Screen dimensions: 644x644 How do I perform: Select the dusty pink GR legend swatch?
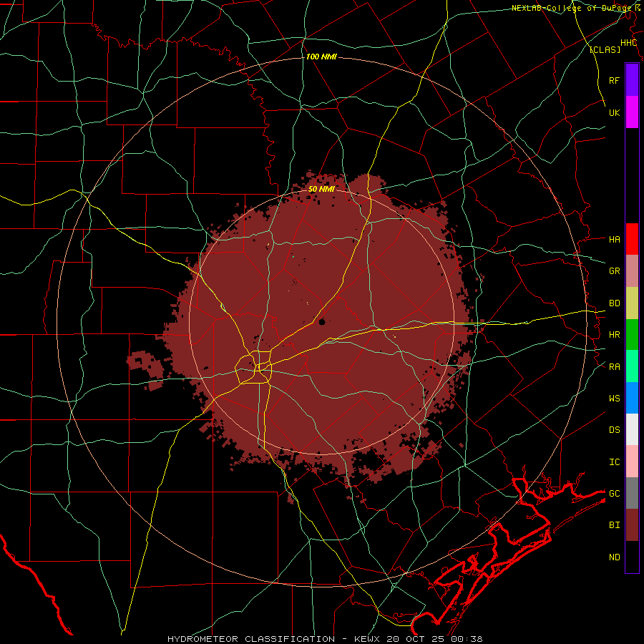pos(632,271)
